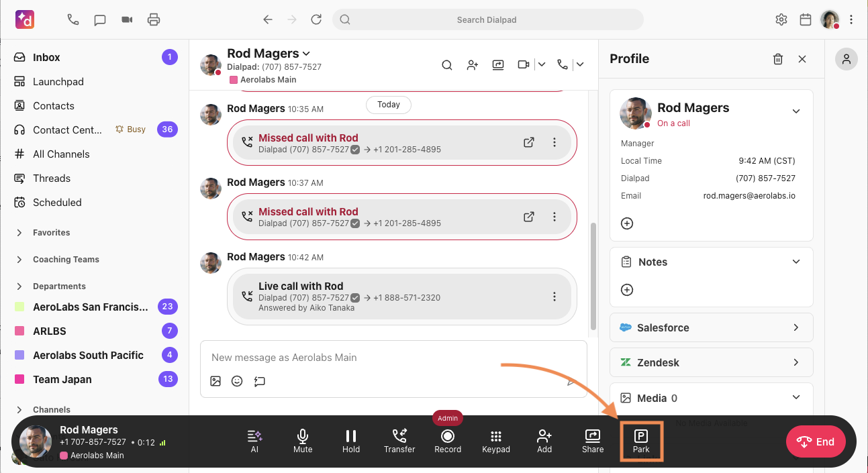The height and width of the screenshot is (473, 868).
Task: Mute the microphone on the call
Action: point(303,441)
